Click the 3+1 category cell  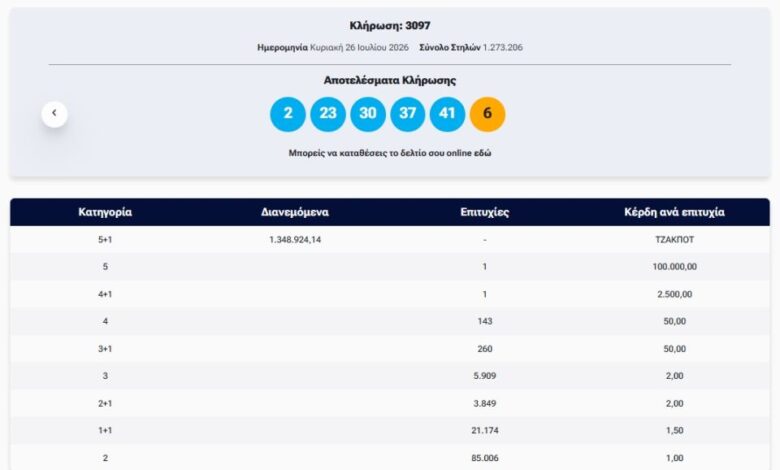pos(105,349)
